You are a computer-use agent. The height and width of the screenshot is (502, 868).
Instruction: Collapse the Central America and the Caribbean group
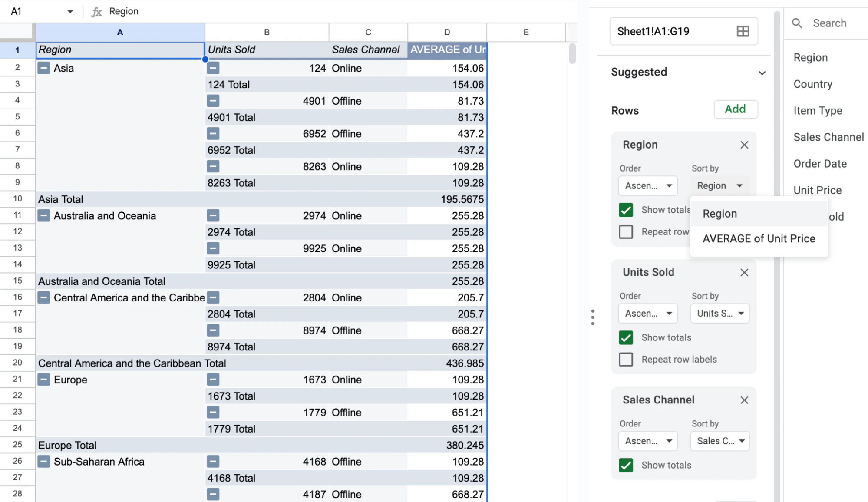tap(43, 298)
